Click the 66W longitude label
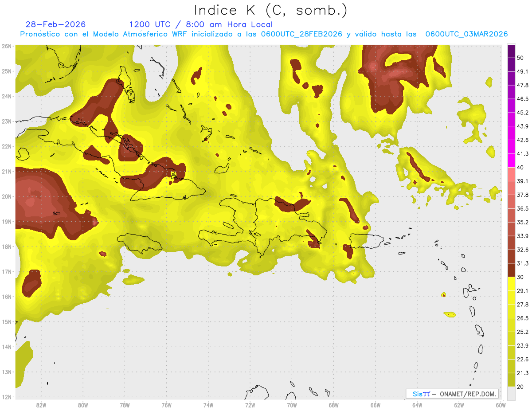 click(x=376, y=405)
